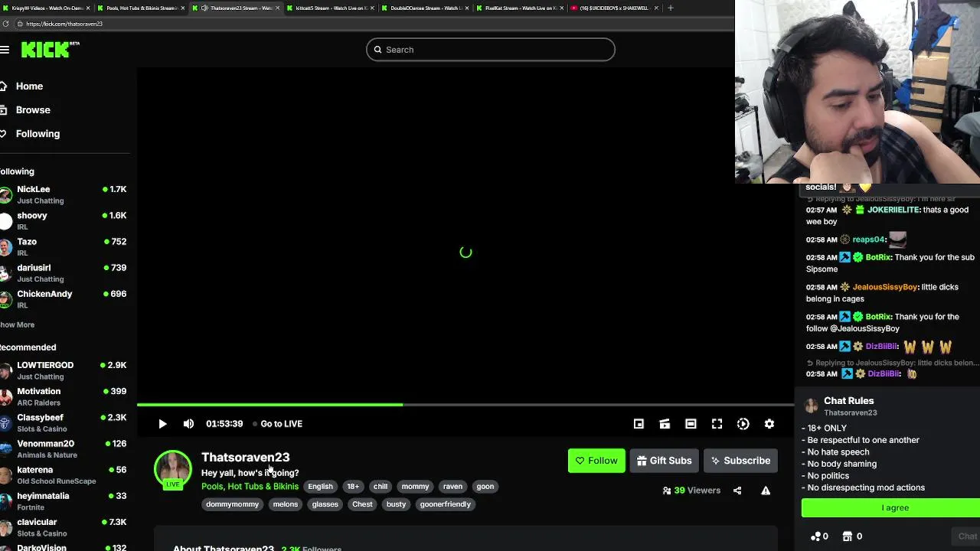980x551 pixels.
Task: Click the English tag
Action: pyautogui.click(x=320, y=487)
